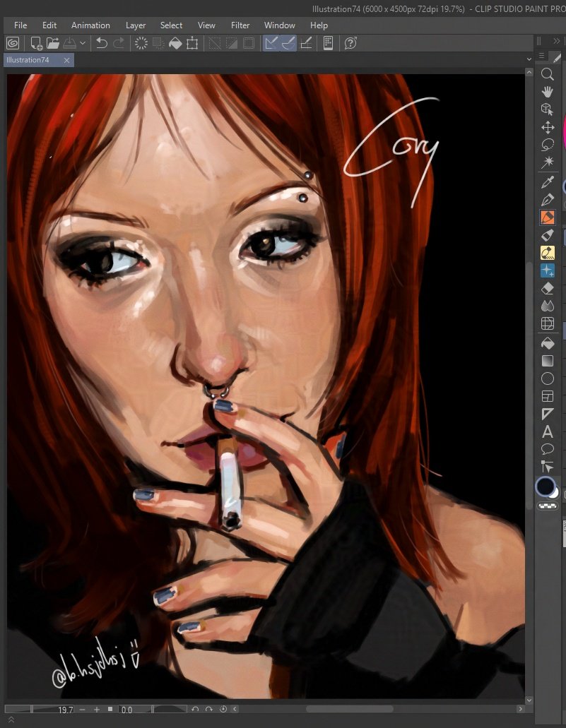Select the Balloon tool

[548, 449]
